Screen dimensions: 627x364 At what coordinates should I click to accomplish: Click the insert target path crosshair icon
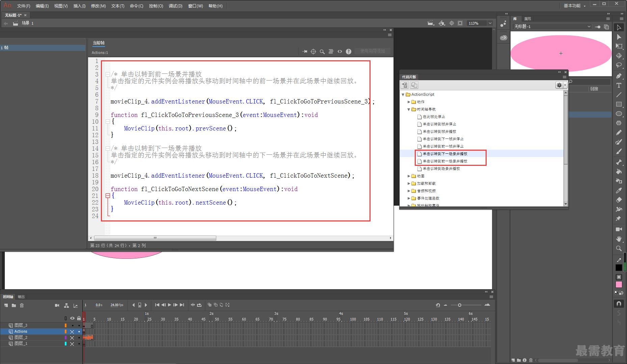click(313, 52)
